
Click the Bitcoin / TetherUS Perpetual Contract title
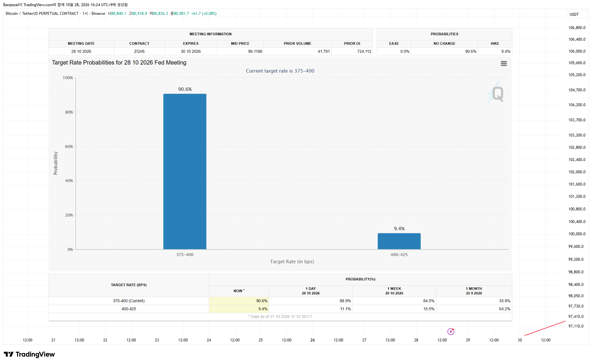pos(42,14)
